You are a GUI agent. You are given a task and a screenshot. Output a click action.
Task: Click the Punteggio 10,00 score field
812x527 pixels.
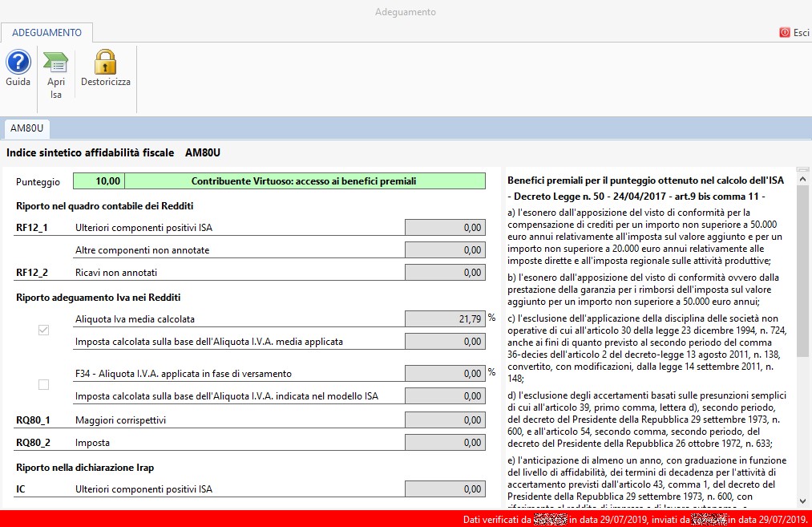click(99, 180)
